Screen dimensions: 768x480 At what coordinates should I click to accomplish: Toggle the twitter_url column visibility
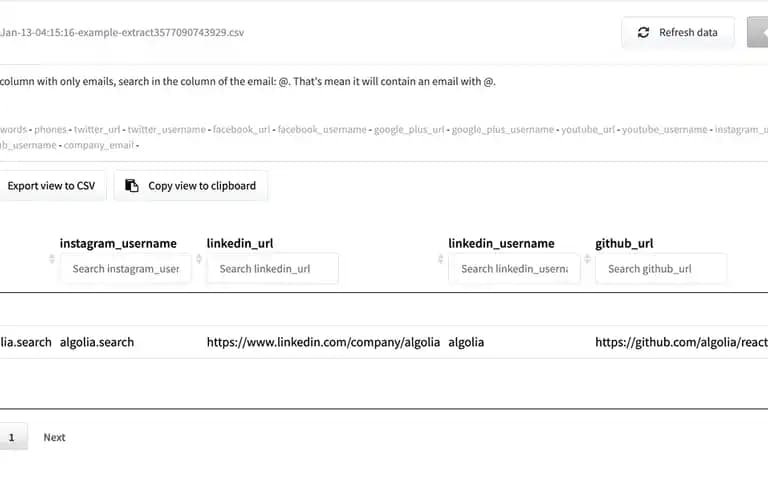[x=97, y=130]
